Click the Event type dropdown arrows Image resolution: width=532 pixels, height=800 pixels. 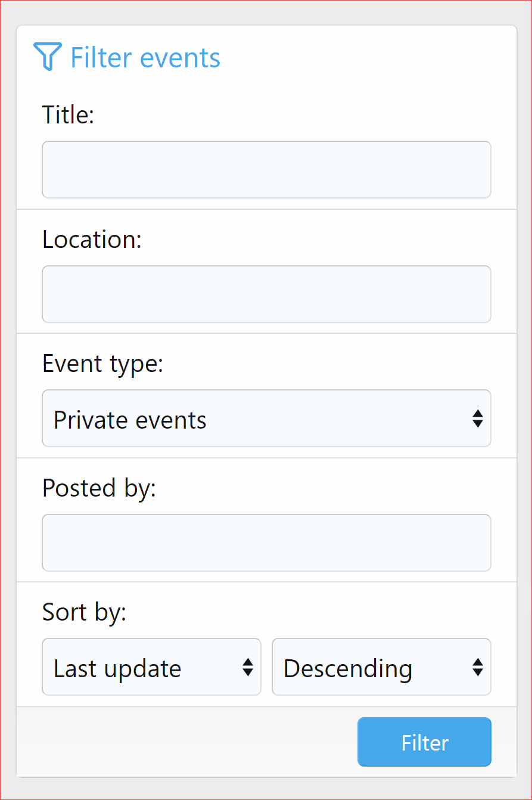tap(478, 418)
